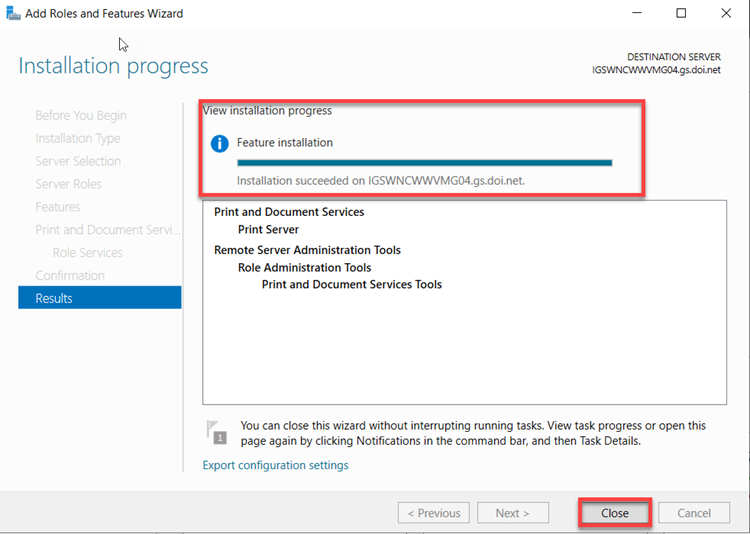Image resolution: width=750 pixels, height=534 pixels.
Task: Choose the Role Services step in the sidebar
Action: pos(88,253)
